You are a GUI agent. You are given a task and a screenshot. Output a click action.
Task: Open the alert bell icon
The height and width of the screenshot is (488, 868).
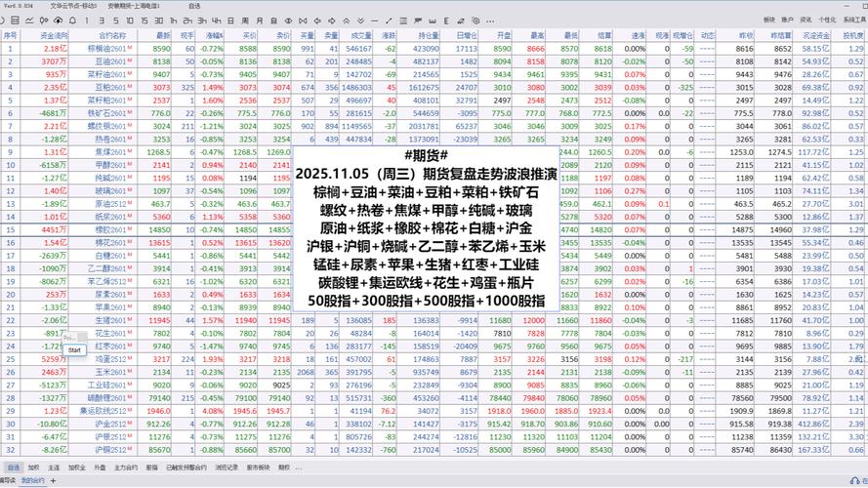point(72,20)
